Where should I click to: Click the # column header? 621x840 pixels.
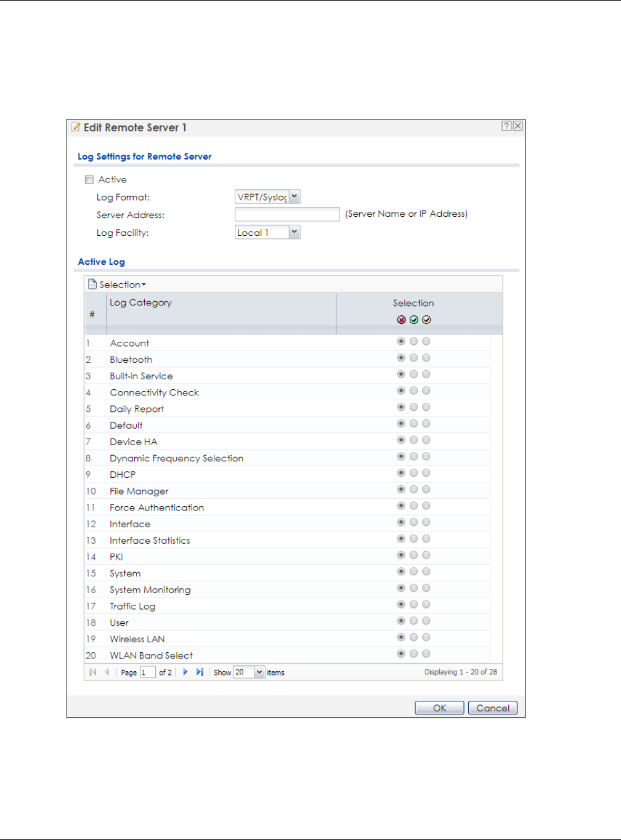tap(95, 313)
